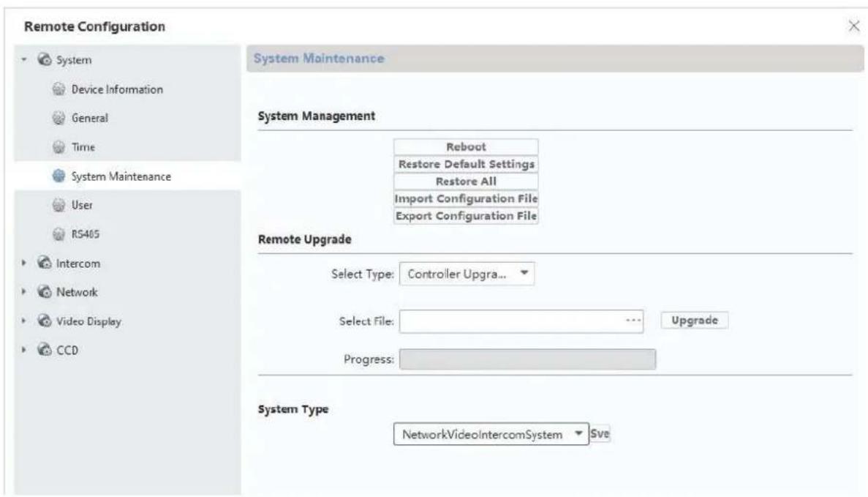Viewport: 868px width, 497px height.
Task: Browse for file with the ellipsis button
Action: click(633, 321)
